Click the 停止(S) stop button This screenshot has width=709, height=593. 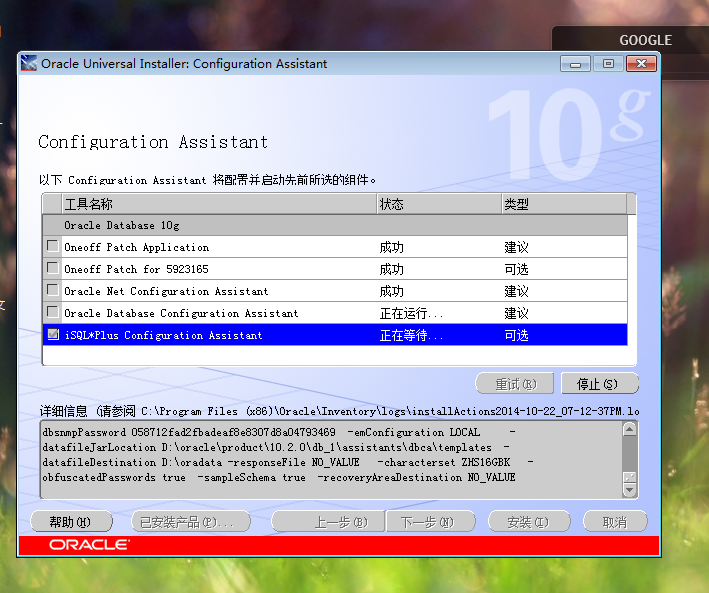(600, 384)
